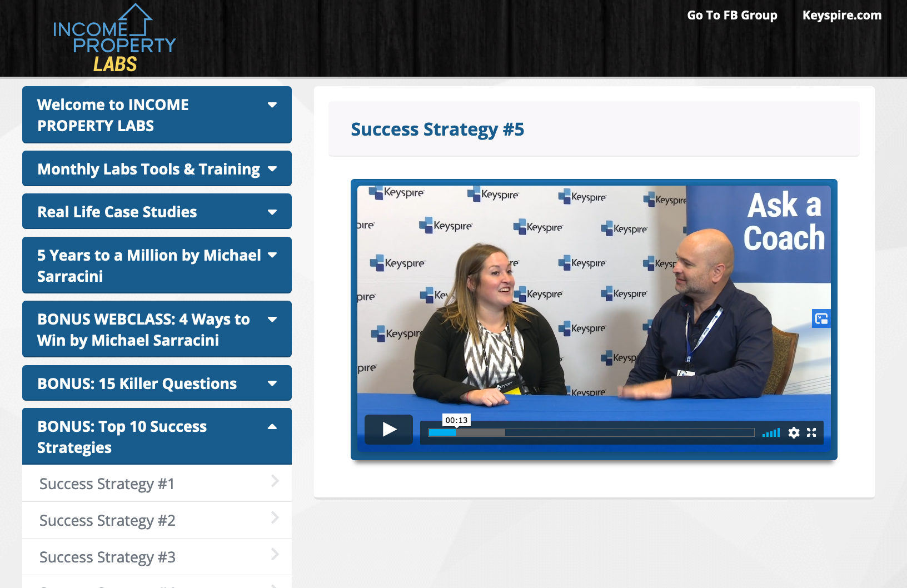The width and height of the screenshot is (907, 588).
Task: Expand Monthly Labs Tools & Training
Action: 157,169
